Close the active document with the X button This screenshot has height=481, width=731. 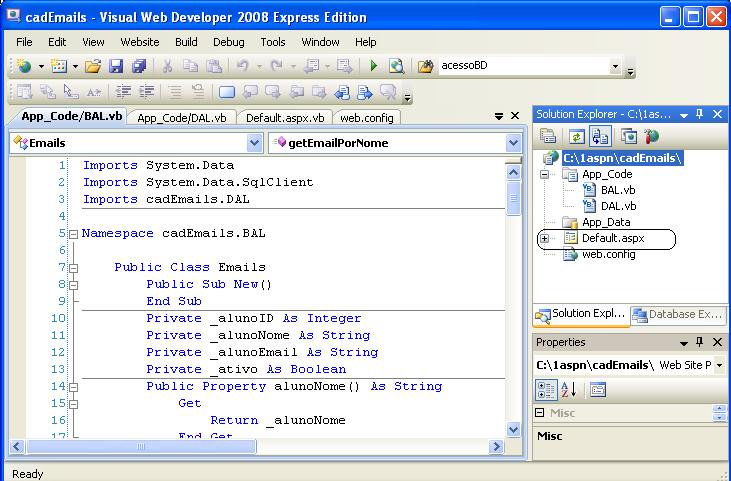[x=515, y=116]
